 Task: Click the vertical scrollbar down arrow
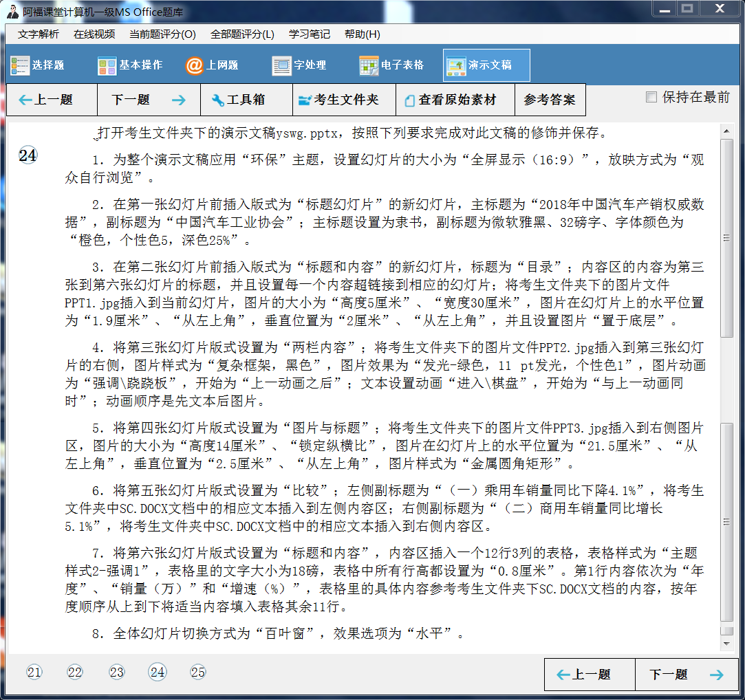(x=726, y=644)
